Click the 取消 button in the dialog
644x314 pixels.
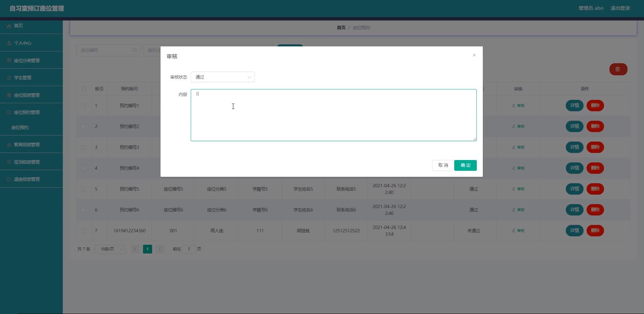pyautogui.click(x=443, y=165)
